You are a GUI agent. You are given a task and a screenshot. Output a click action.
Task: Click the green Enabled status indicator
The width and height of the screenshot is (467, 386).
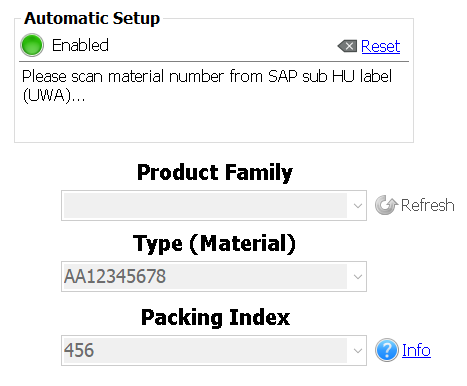[32, 45]
